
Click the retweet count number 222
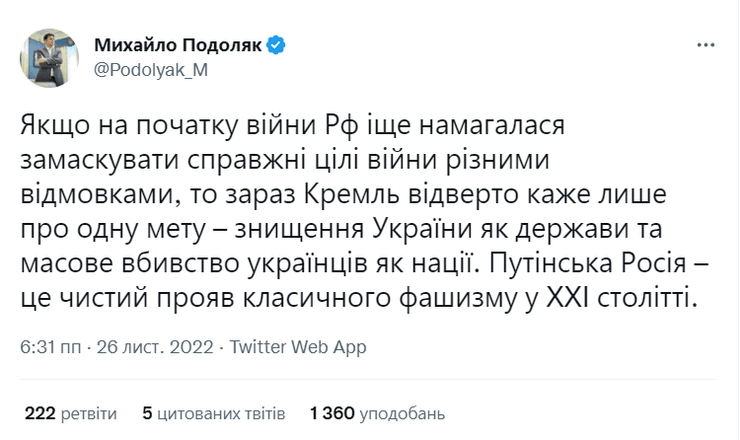pos(39,412)
